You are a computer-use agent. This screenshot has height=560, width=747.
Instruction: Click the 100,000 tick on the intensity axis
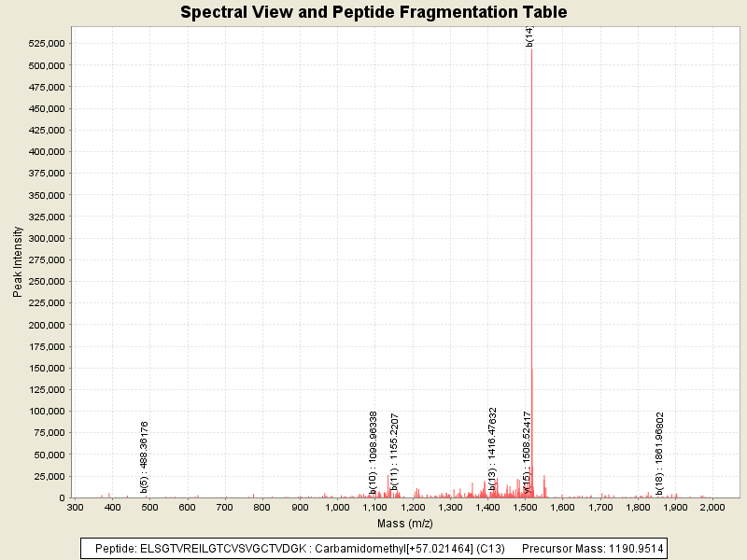(x=46, y=412)
